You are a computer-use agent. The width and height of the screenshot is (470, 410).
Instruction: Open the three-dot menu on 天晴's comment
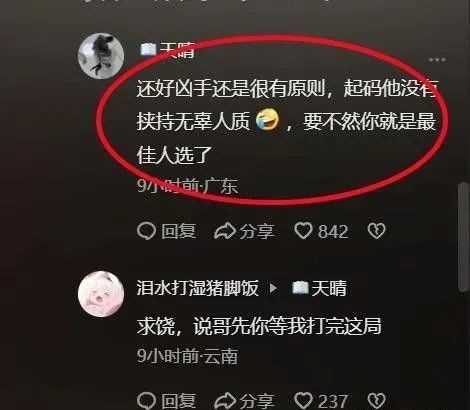coord(437,60)
